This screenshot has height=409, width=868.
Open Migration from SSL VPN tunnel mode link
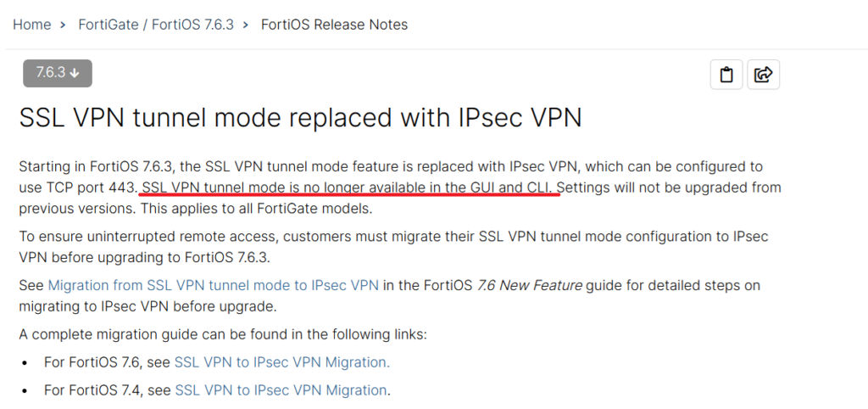(x=213, y=285)
